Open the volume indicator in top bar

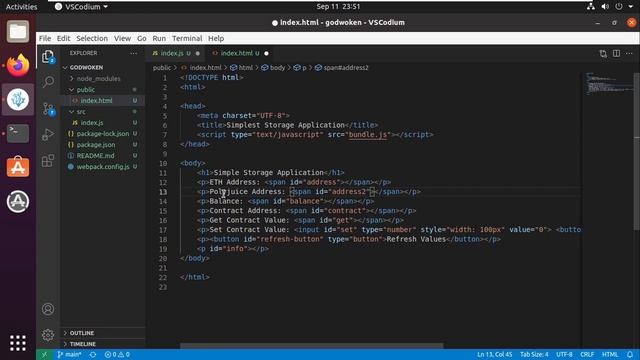point(605,7)
